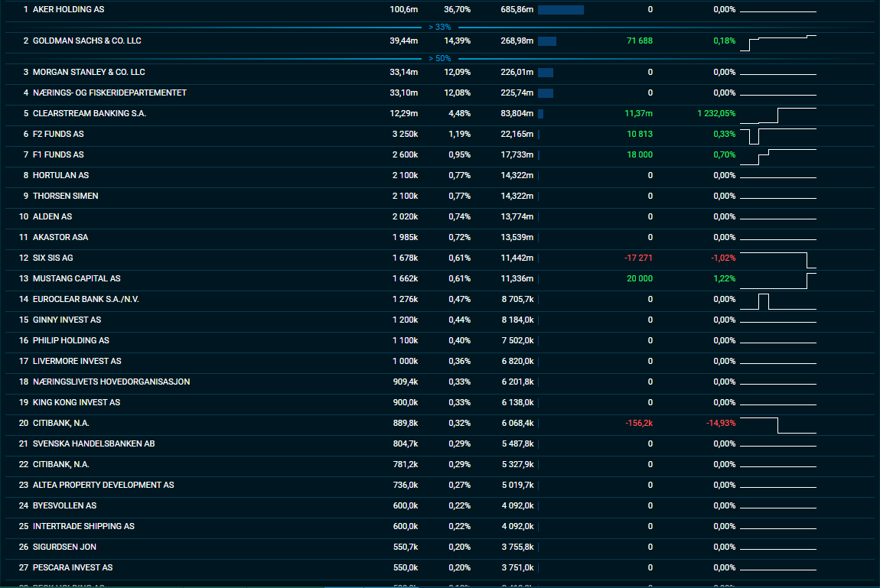880x588 pixels.
Task: Select the -17 271 change for SIX SIS
Action: pyautogui.click(x=639, y=258)
